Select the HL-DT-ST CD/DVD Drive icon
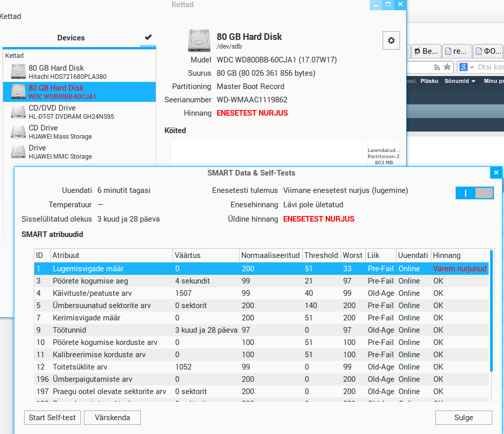Screen dimensions: 504x434 pos(18,112)
